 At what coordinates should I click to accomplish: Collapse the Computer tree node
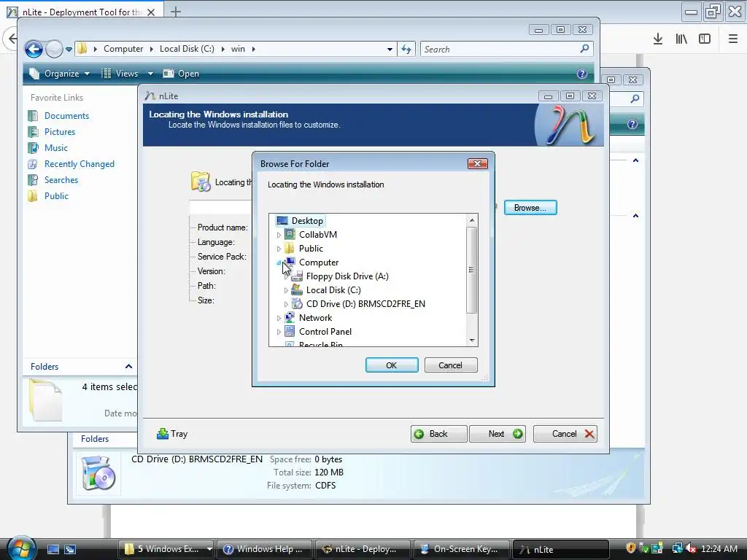pyautogui.click(x=279, y=262)
